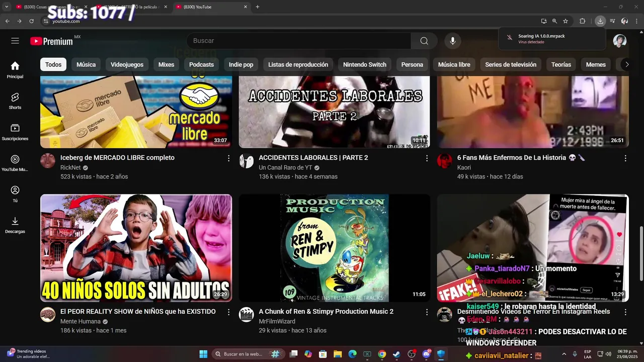Open the Chrome downloads button
Viewport: 644px width, 362px height.
point(600,21)
